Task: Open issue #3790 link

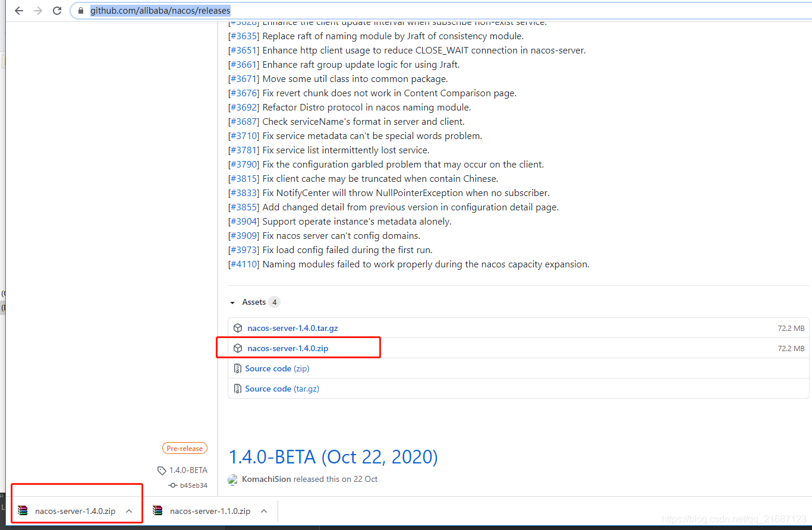Action: pos(244,165)
